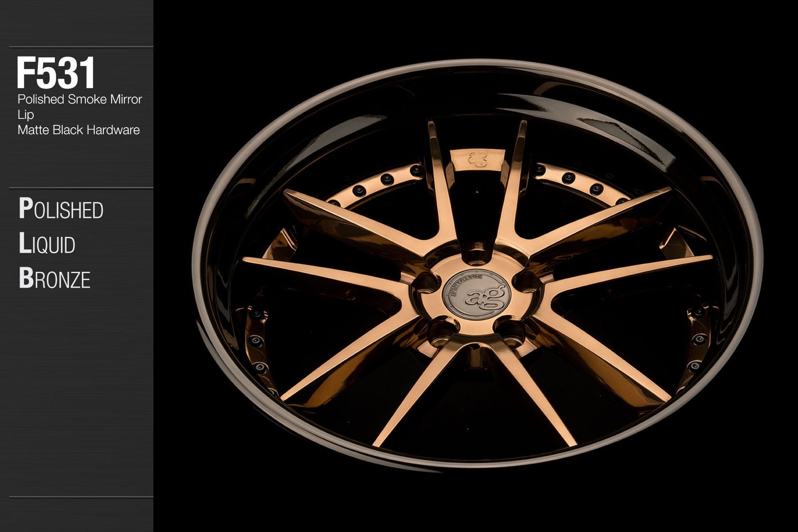Select the "Polished Smoke Mirror" text line
Screen dimensions: 798x532
[79, 99]
